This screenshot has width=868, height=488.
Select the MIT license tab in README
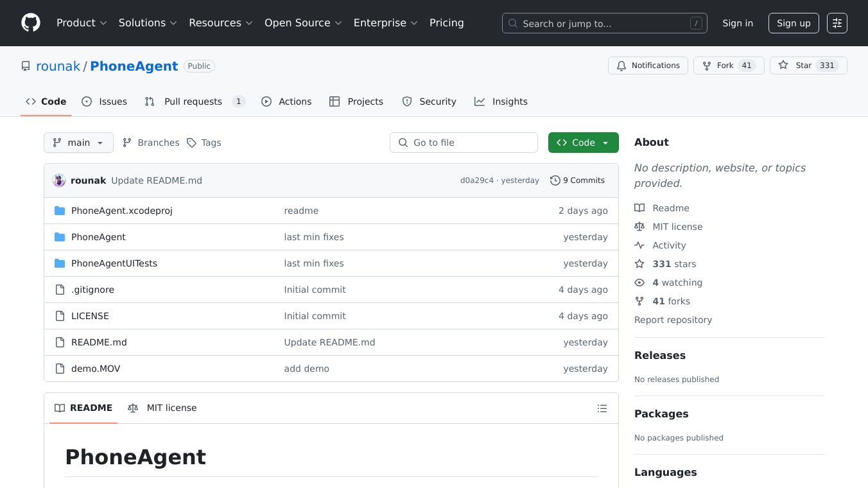tap(162, 408)
